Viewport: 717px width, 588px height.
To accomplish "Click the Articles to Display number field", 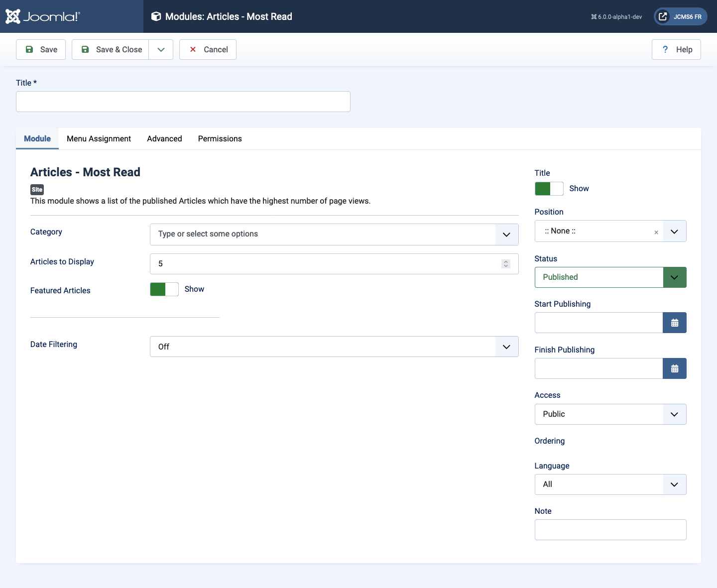I will (334, 264).
